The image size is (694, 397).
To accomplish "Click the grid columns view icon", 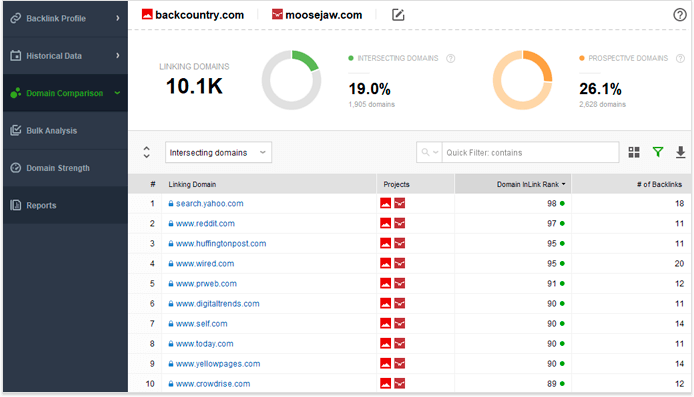I will pyautogui.click(x=634, y=152).
